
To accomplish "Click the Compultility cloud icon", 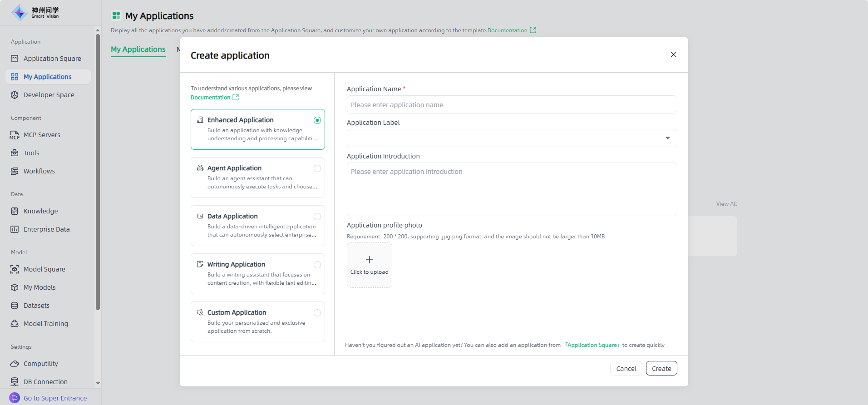I will click(x=15, y=364).
